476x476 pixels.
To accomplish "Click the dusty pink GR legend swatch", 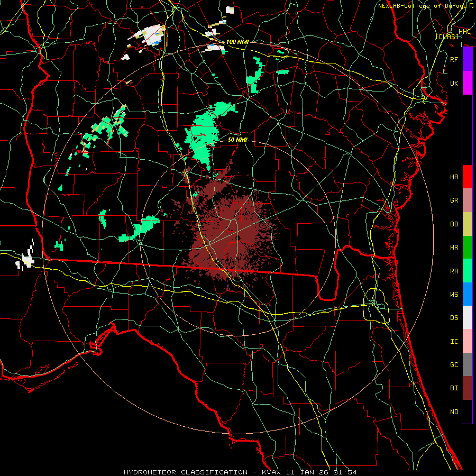I will (x=467, y=200).
